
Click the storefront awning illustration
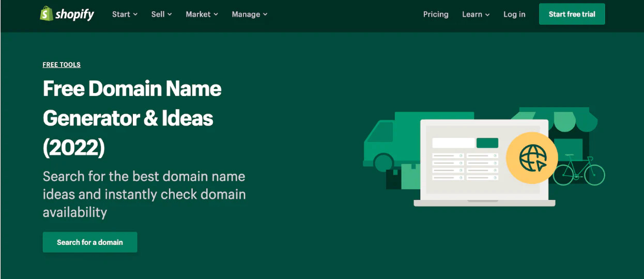pos(556,120)
